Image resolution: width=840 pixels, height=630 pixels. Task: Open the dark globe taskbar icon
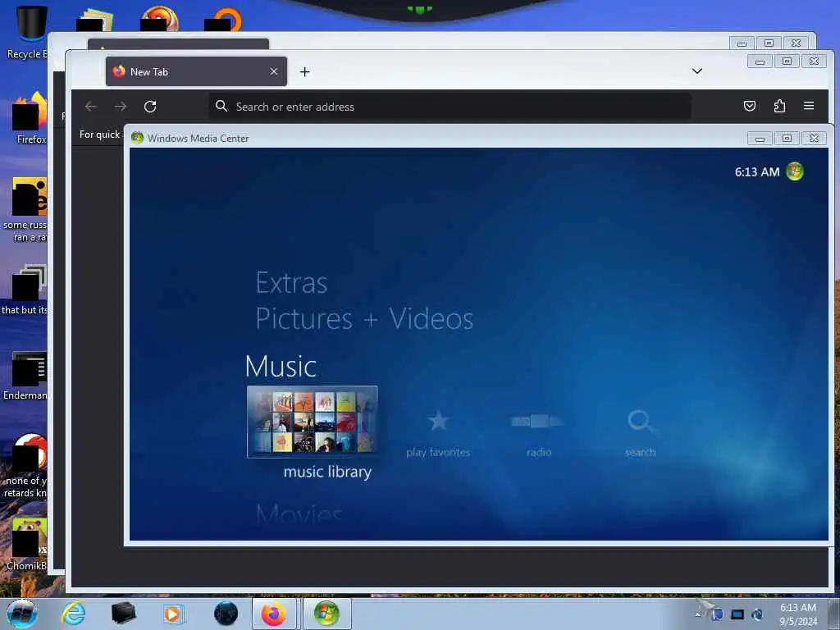click(x=226, y=614)
